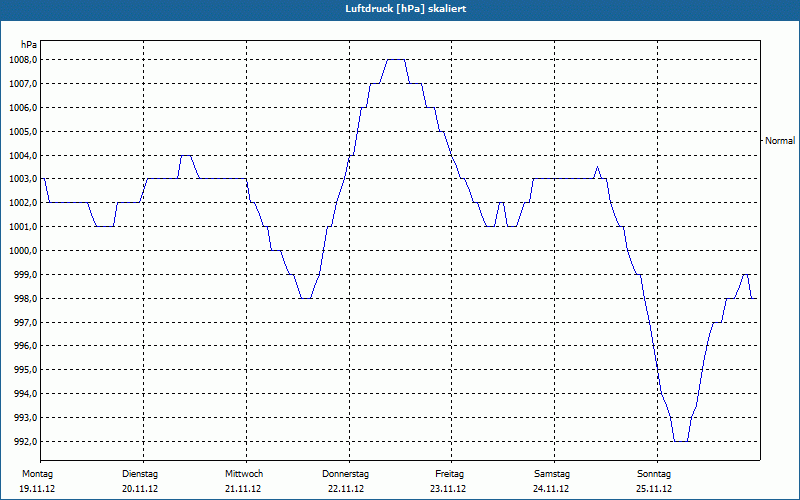Click the 998,0 axis value
This screenshot has height=500, width=800.
coord(25,298)
